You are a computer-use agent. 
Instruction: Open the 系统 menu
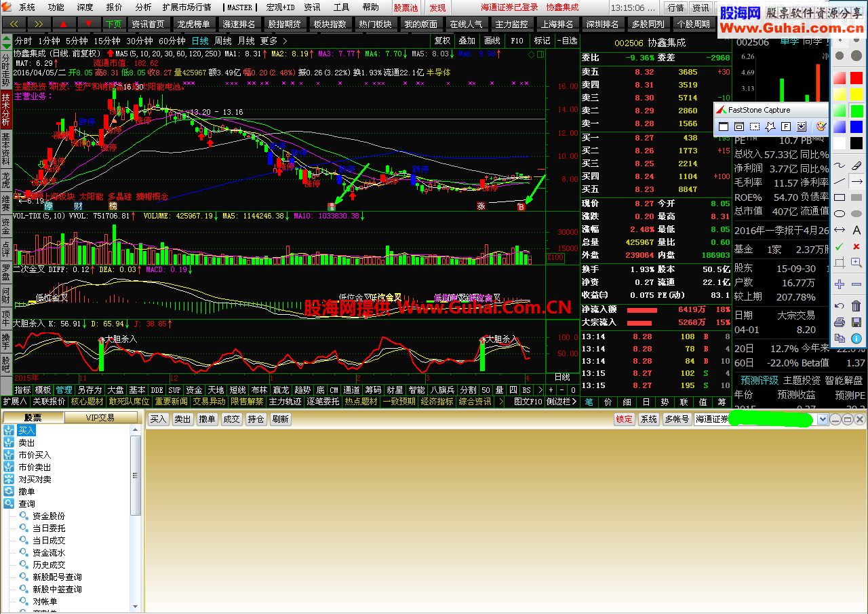tap(26, 7)
